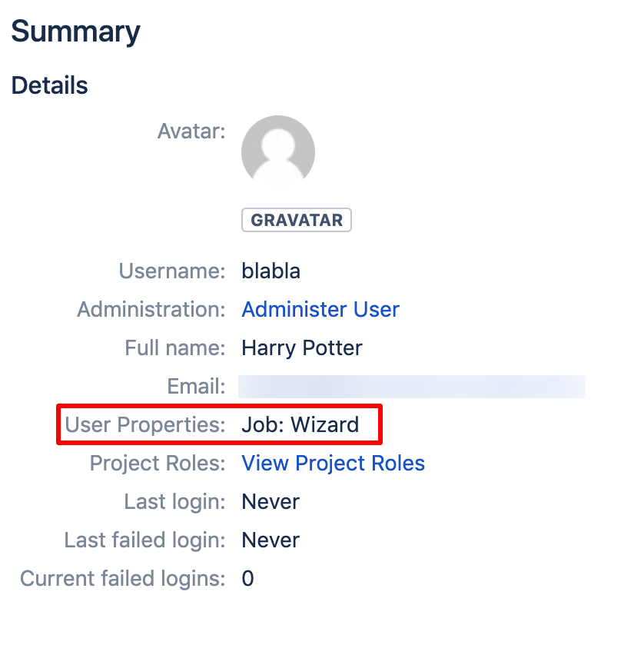This screenshot has width=644, height=655.
Task: Open the View Project Roles link
Action: [x=334, y=464]
